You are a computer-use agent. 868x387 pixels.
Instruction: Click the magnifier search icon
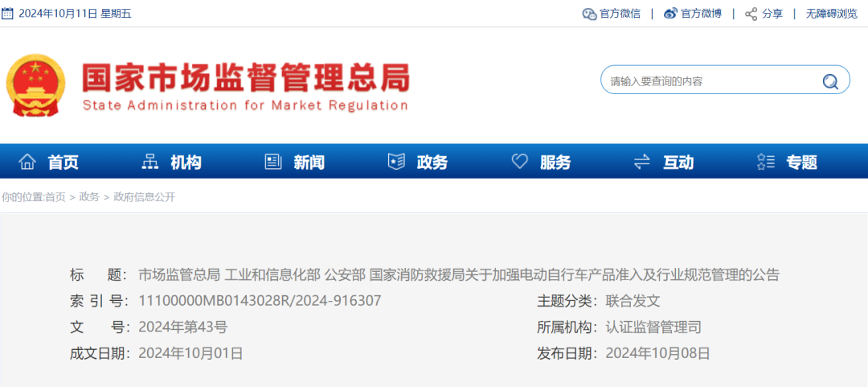coord(830,81)
